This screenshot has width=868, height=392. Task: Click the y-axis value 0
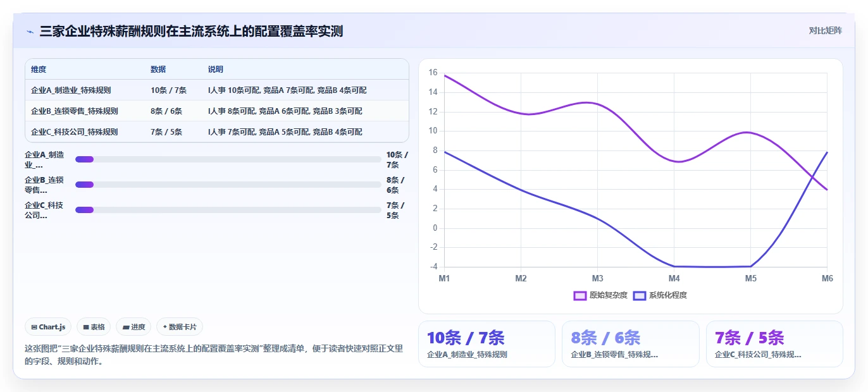(435, 228)
